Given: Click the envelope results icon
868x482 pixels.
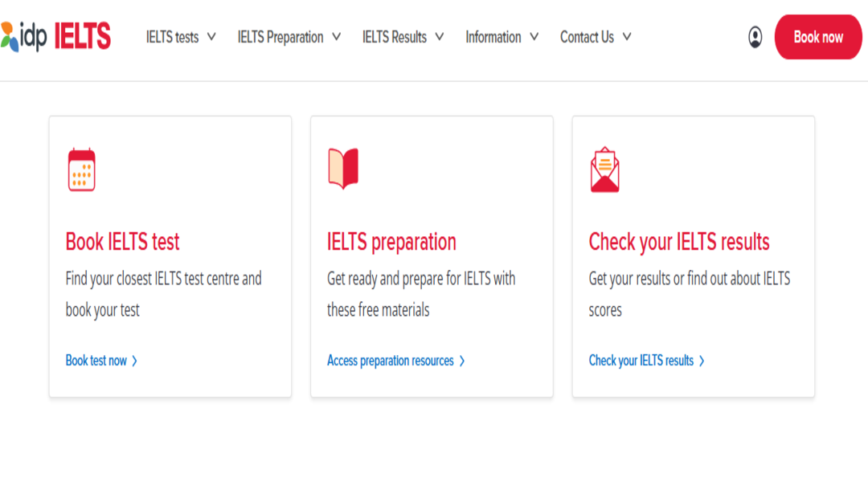Looking at the screenshot, I should point(604,170).
